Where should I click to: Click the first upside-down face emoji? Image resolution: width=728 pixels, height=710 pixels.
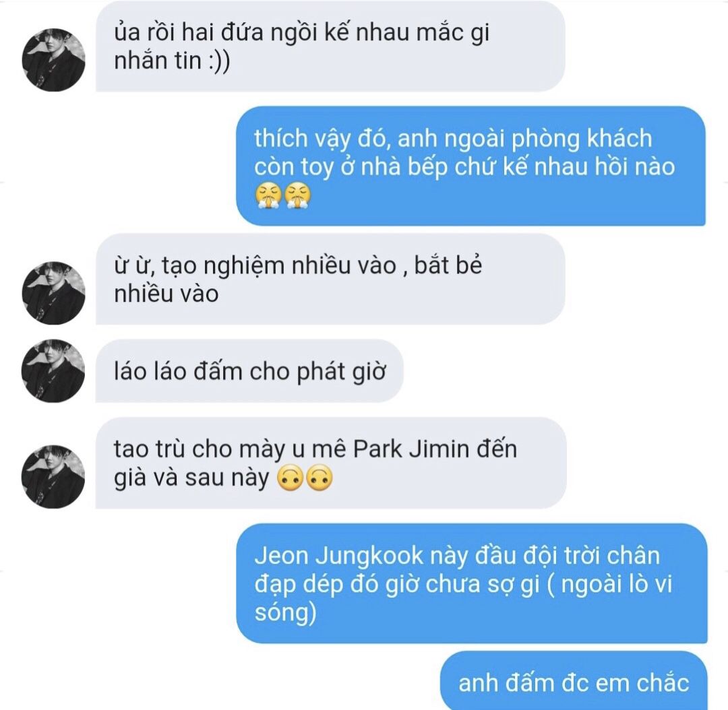[290, 478]
